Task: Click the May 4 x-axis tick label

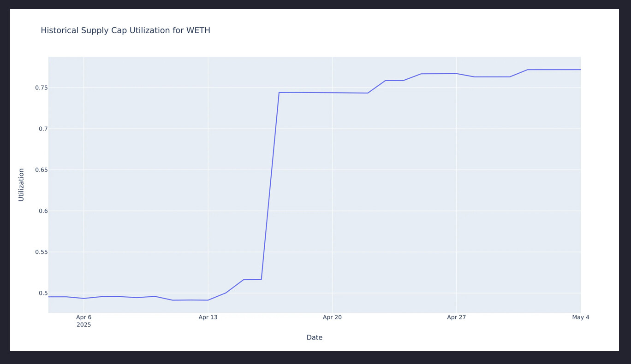Action: pos(580,317)
